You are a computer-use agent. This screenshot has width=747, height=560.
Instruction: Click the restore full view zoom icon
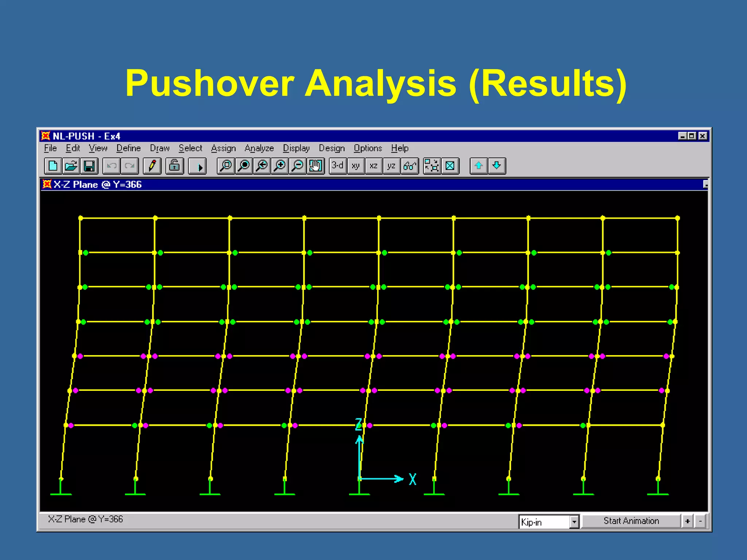click(x=244, y=166)
